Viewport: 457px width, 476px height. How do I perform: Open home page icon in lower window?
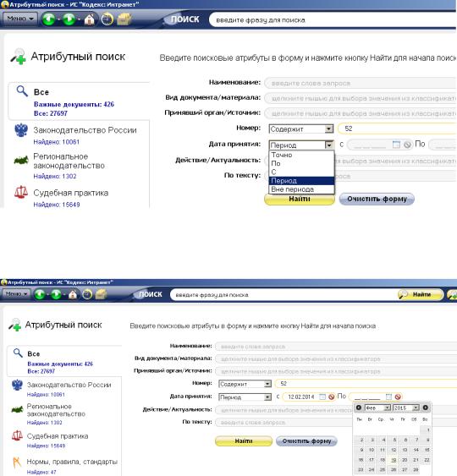[72, 294]
